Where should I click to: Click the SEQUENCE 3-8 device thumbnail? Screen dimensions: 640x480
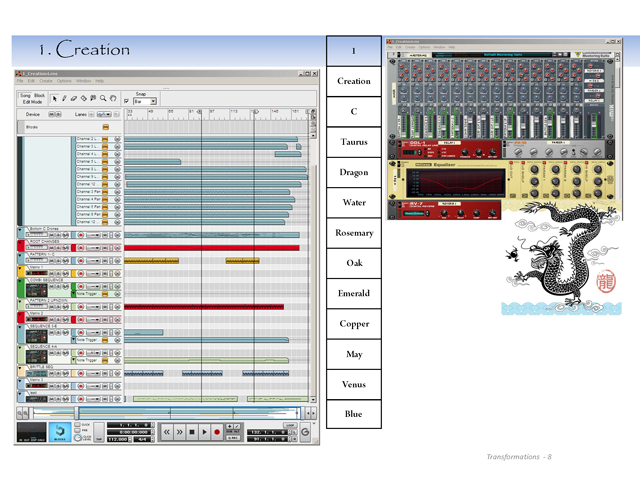pyautogui.click(x=37, y=336)
